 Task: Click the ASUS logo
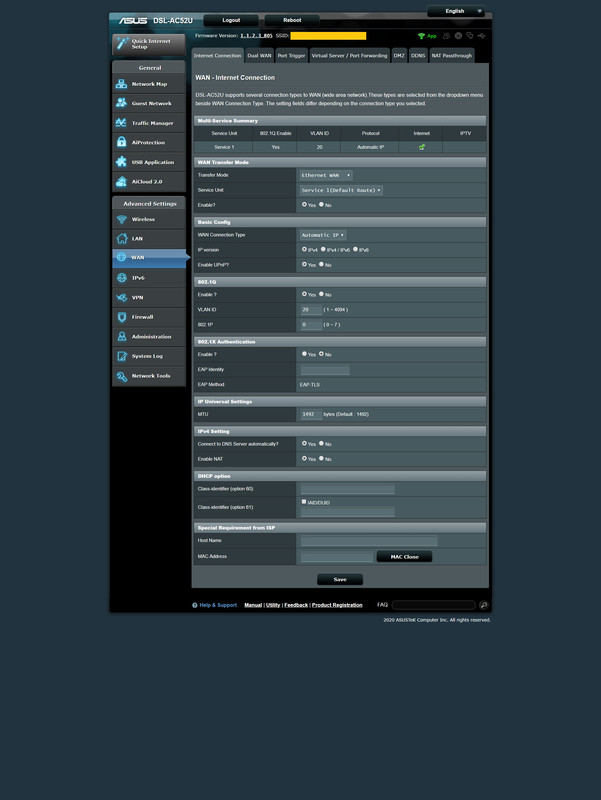coord(133,20)
